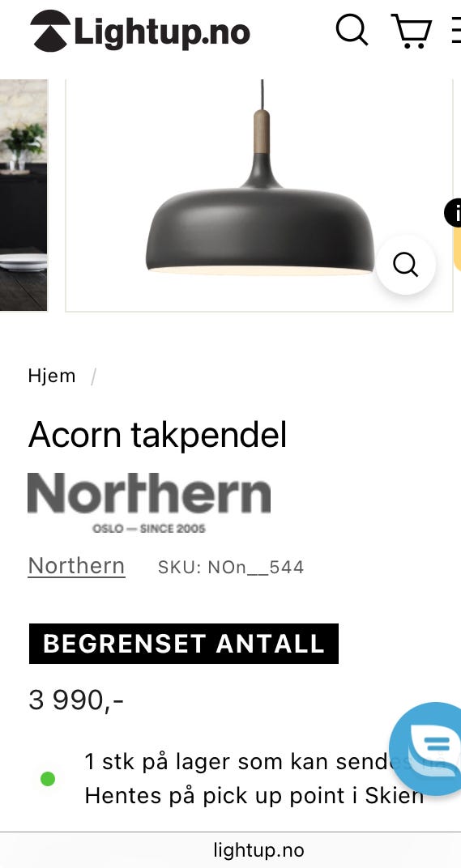Click the green in-stock indicator dot
The image size is (461, 868).
[x=48, y=780]
